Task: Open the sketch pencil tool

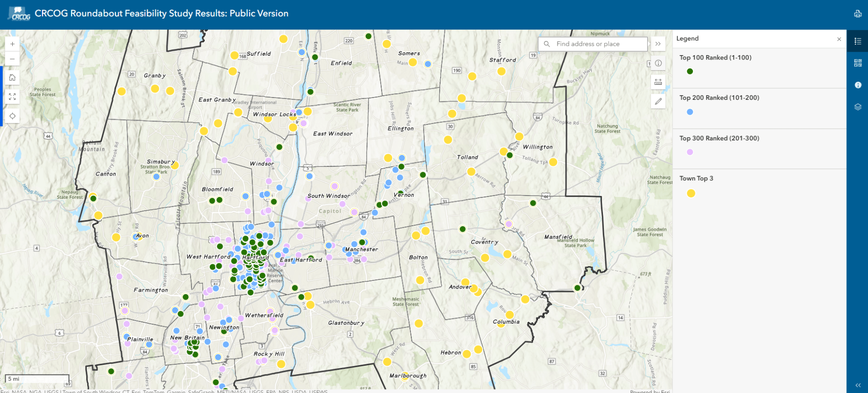Action: [658, 101]
